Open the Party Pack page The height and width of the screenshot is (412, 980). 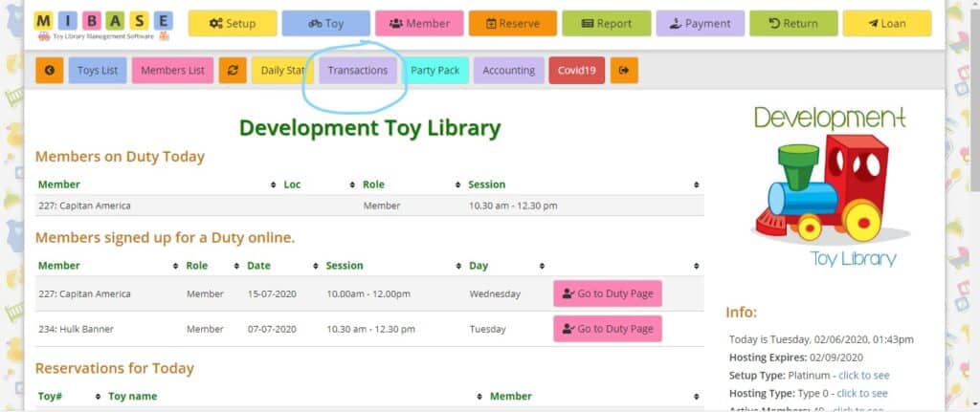tap(435, 71)
